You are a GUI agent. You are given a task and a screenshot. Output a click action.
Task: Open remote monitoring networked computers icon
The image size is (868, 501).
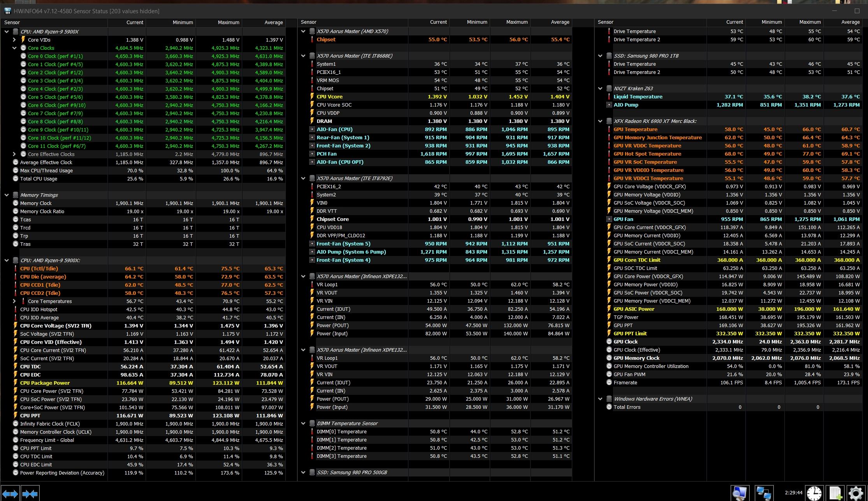point(764,493)
